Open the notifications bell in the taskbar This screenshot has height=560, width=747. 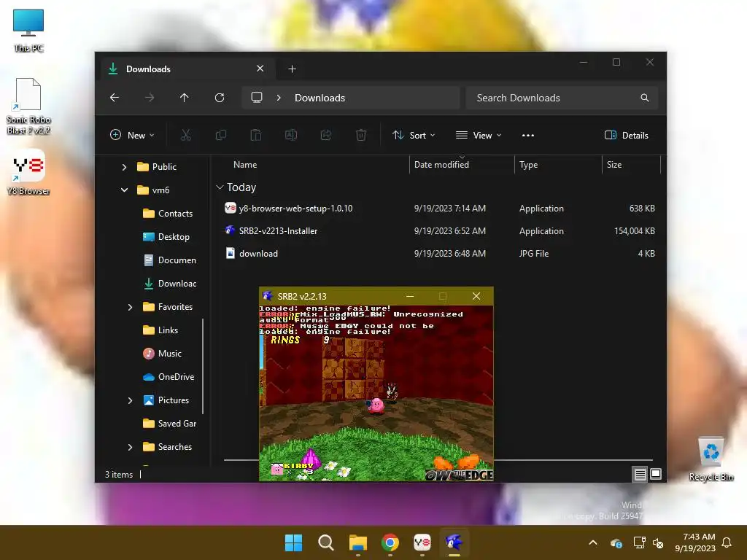coord(727,542)
